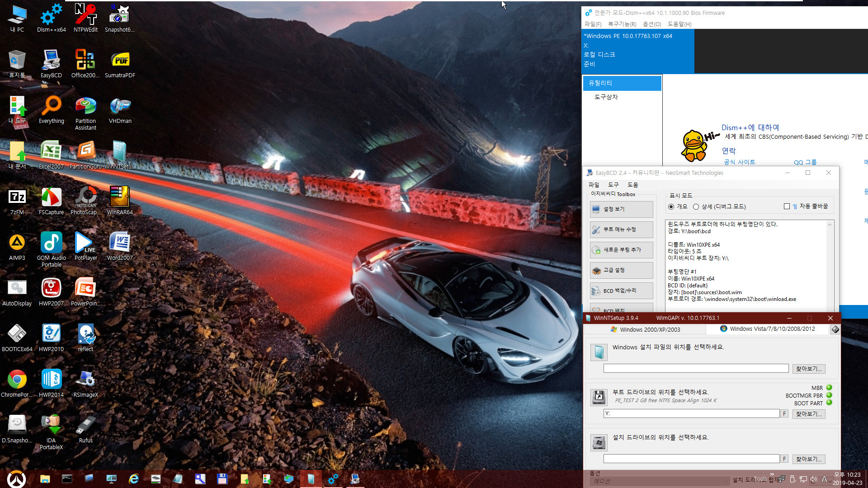
Task: Open 도움말(H) menu in Dism++
Action: pyautogui.click(x=679, y=24)
